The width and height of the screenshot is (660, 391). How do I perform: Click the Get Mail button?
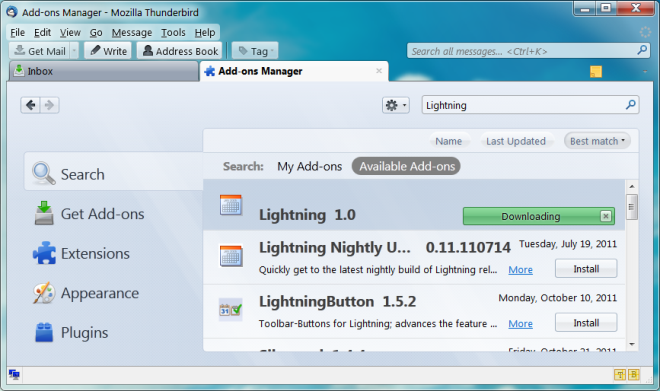[40, 51]
